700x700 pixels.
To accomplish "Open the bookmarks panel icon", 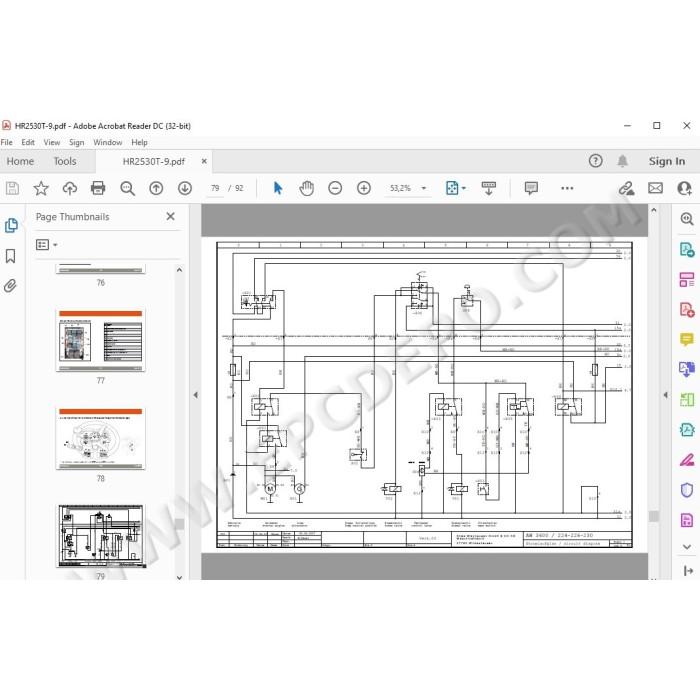I will pyautogui.click(x=10, y=256).
